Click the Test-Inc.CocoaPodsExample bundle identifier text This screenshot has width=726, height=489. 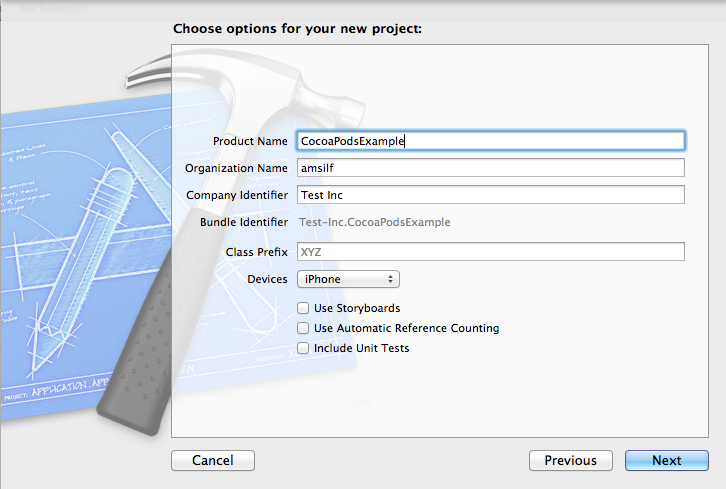tap(375, 222)
